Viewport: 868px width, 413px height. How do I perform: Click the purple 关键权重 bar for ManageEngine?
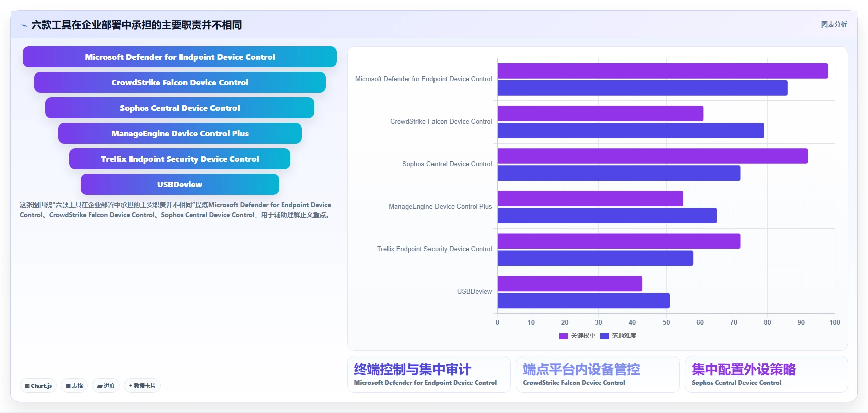click(590, 198)
